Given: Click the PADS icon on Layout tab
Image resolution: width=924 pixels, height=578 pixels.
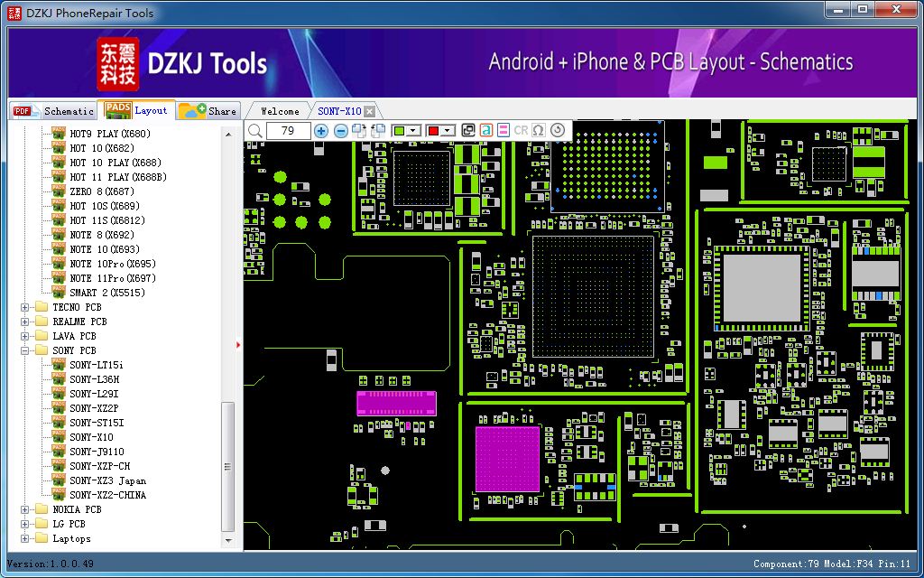Looking at the screenshot, I should tap(117, 109).
